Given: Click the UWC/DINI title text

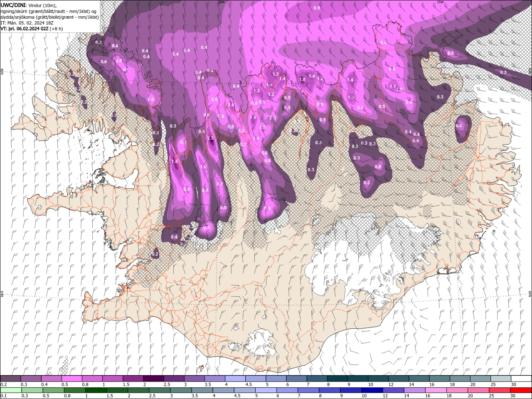Looking at the screenshot, I should pyautogui.click(x=13, y=5).
